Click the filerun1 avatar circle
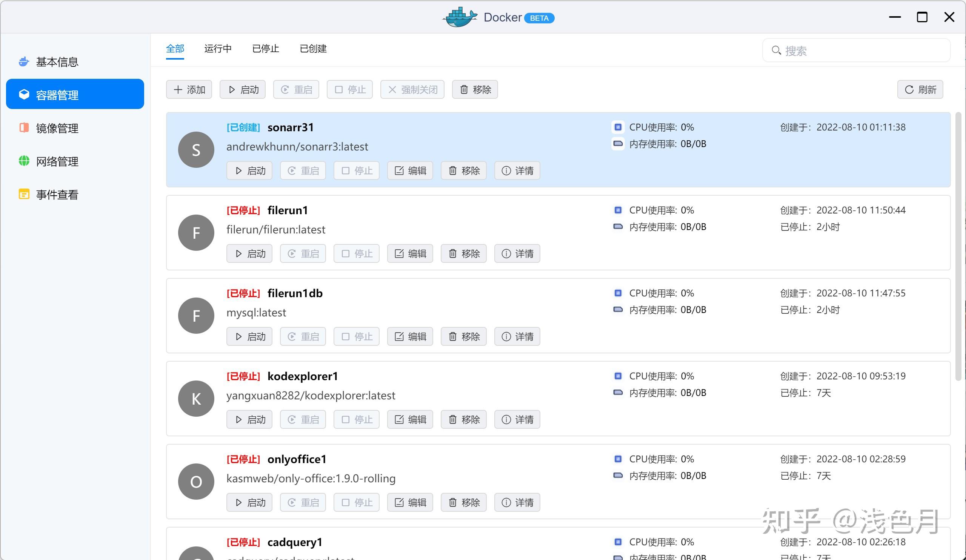Viewport: 966px width, 560px height. (196, 233)
